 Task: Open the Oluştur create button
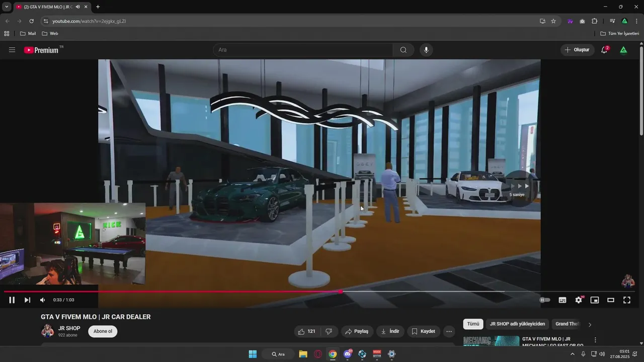point(577,50)
